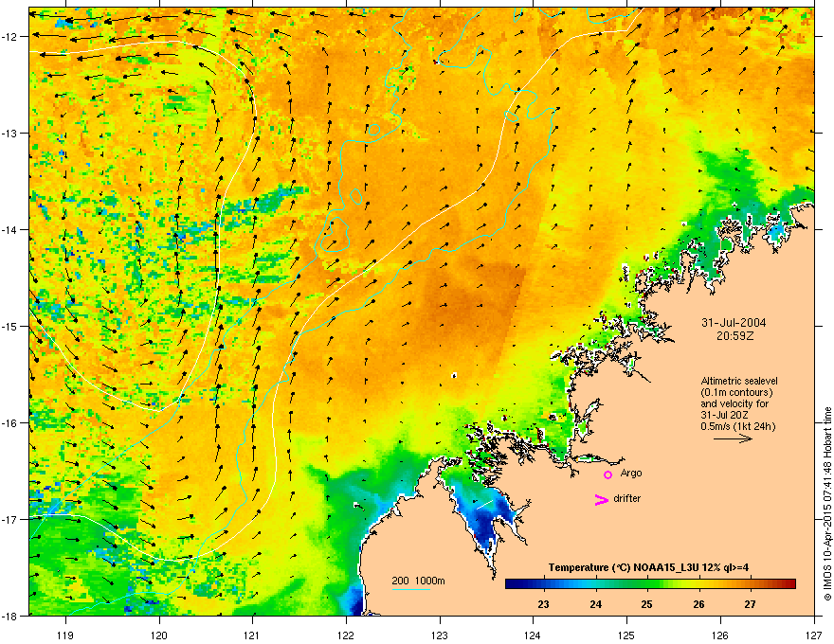Click the 27 degree colorbar label
The image size is (834, 644).
click(749, 604)
